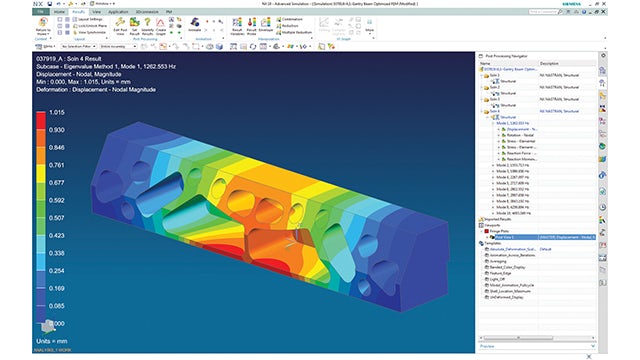The height and width of the screenshot is (360, 640).
Task: Click the shaded cube rendering icon
Action: [x=219, y=47]
